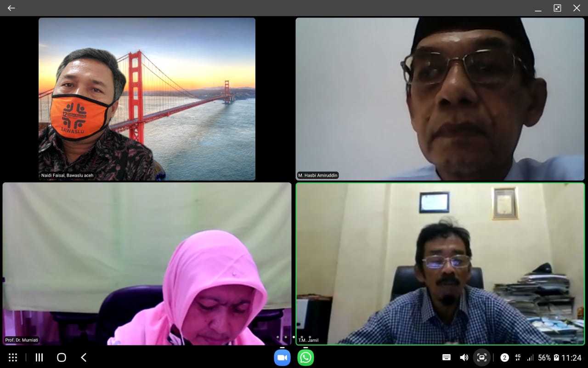Open WhatsApp from the taskbar
Image resolution: width=588 pixels, height=368 pixels.
pos(305,357)
